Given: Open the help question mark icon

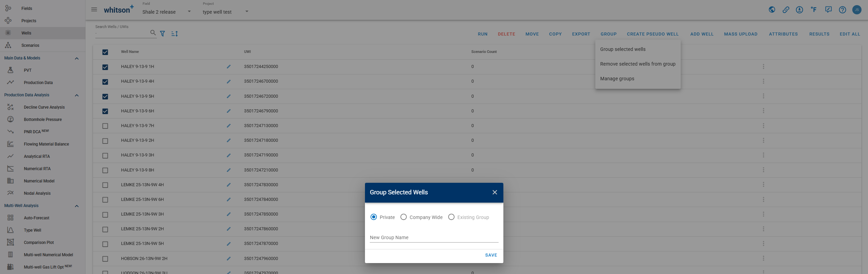Looking at the screenshot, I should click(x=842, y=10).
